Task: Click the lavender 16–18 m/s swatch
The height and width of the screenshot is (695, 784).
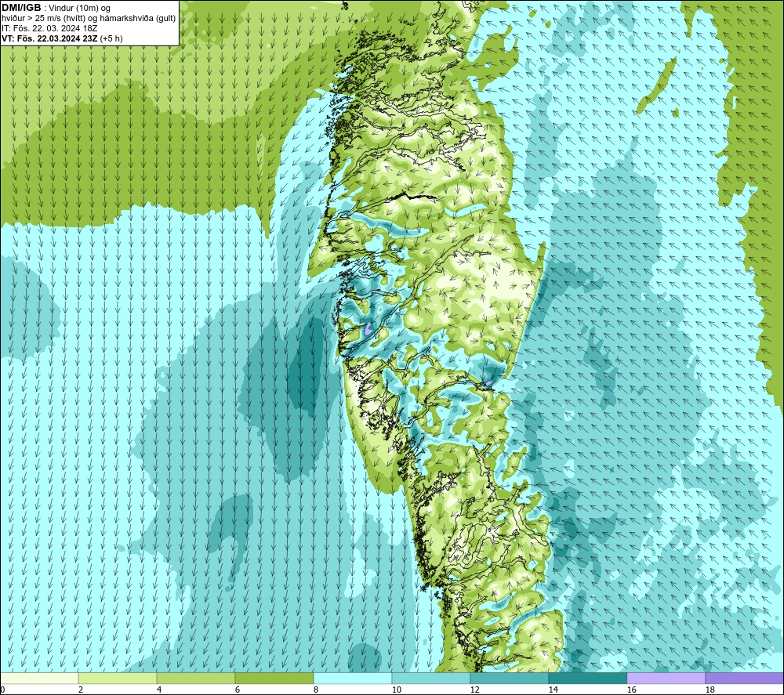Action: (666, 678)
